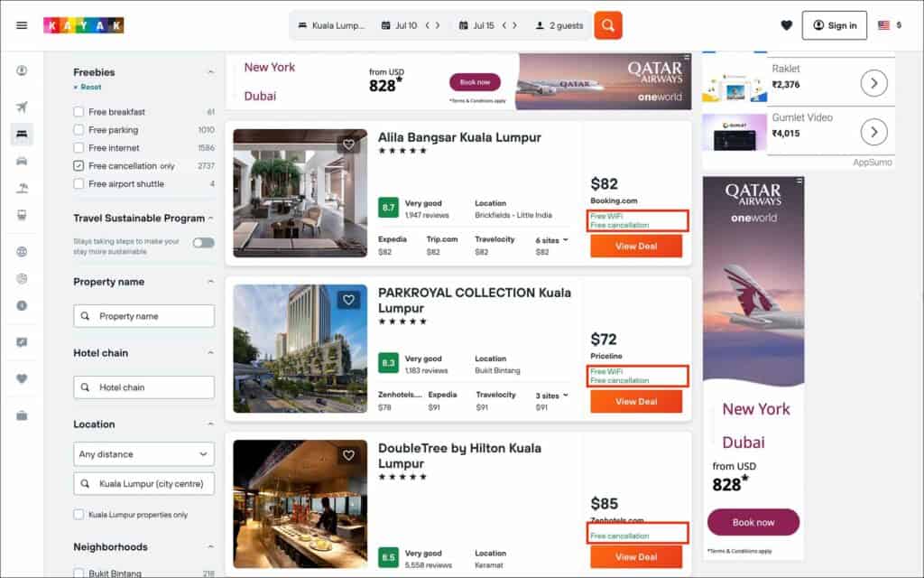Open the hamburger navigation menu
Viewport: 924px width, 578px height.
[22, 25]
